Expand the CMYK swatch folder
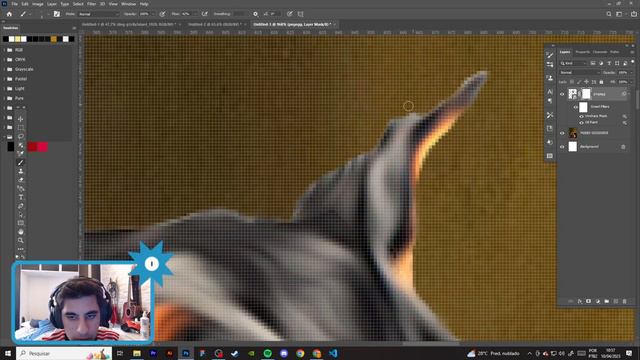Viewport: 640px width, 360px height. [4, 60]
